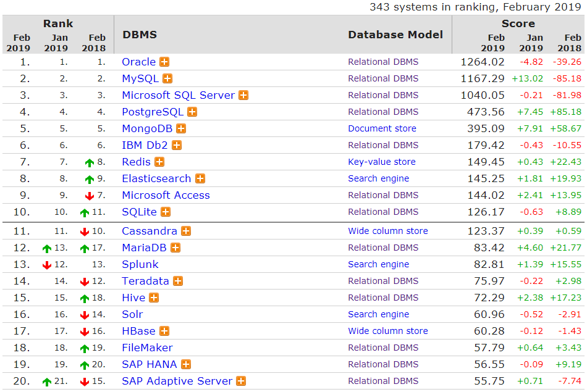Click the plus icon next to SAP HANA
Screen dimensions: 587x392
pos(186,364)
